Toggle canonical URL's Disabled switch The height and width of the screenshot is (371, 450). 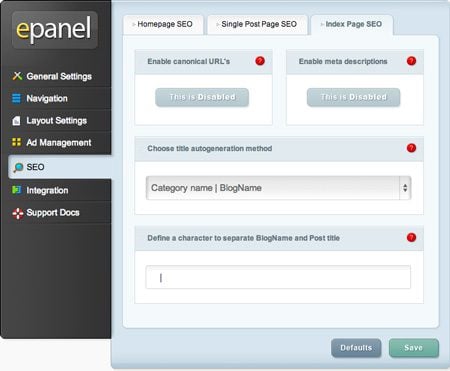tap(202, 97)
